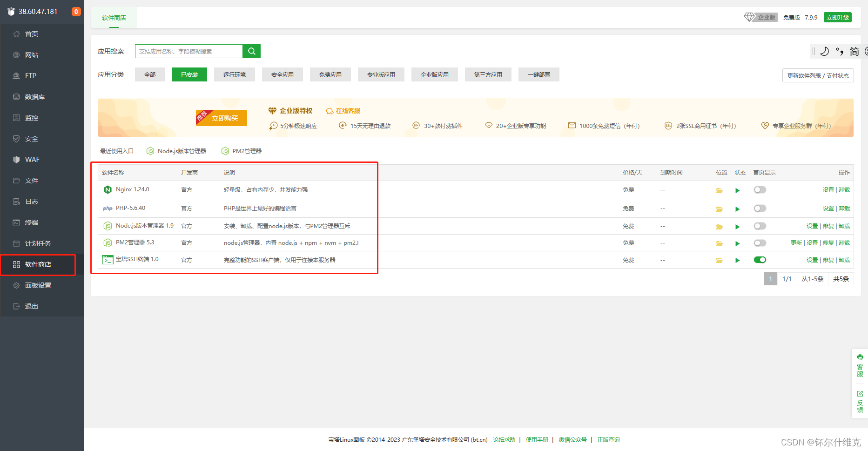868x451 pixels.
Task: Click 更新软件列表 / 支付状态 button
Action: click(818, 75)
